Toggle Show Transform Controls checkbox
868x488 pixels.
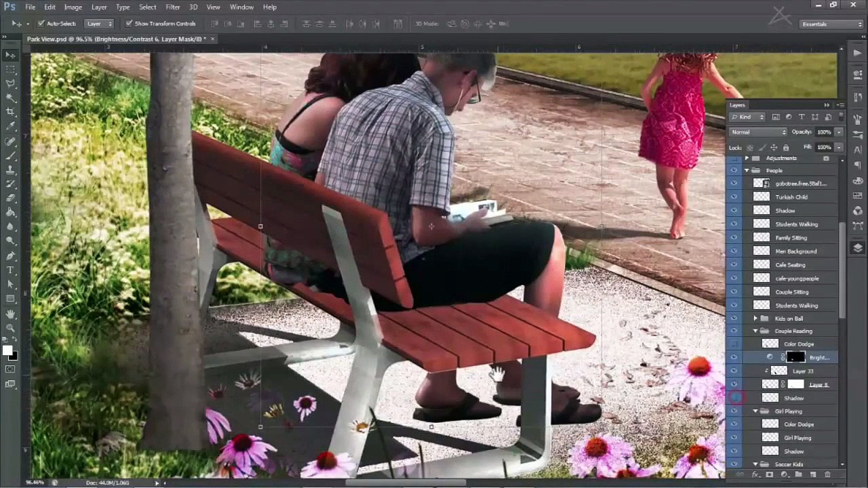pyautogui.click(x=129, y=24)
